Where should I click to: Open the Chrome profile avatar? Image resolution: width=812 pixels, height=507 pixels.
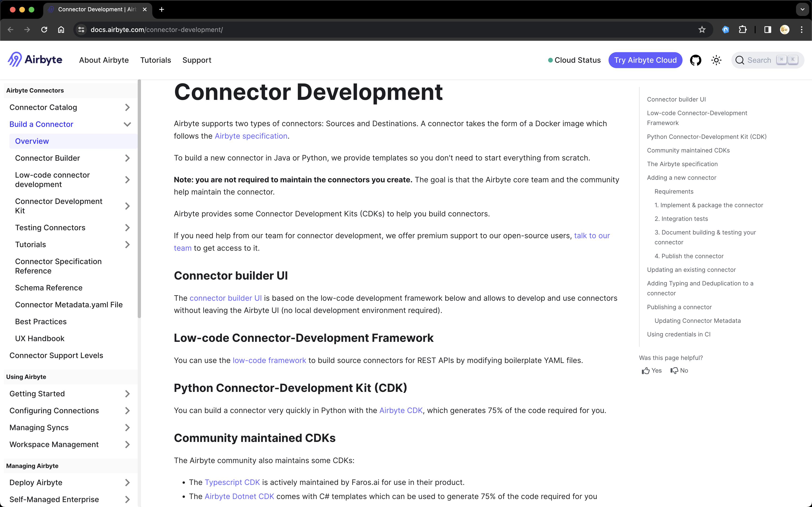click(x=785, y=30)
